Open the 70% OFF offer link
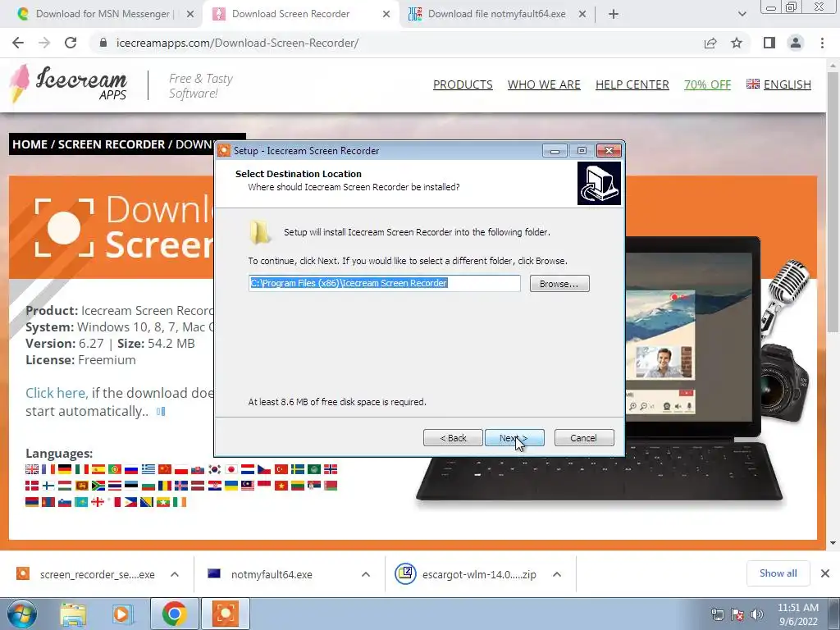This screenshot has height=630, width=840. pos(707,84)
